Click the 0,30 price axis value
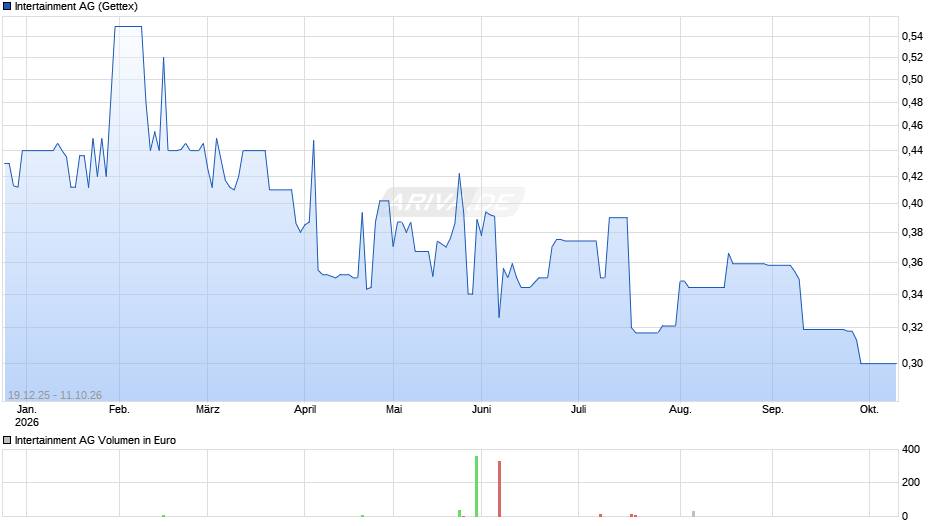Screen dimensions: 940x526 pyautogui.click(x=912, y=363)
